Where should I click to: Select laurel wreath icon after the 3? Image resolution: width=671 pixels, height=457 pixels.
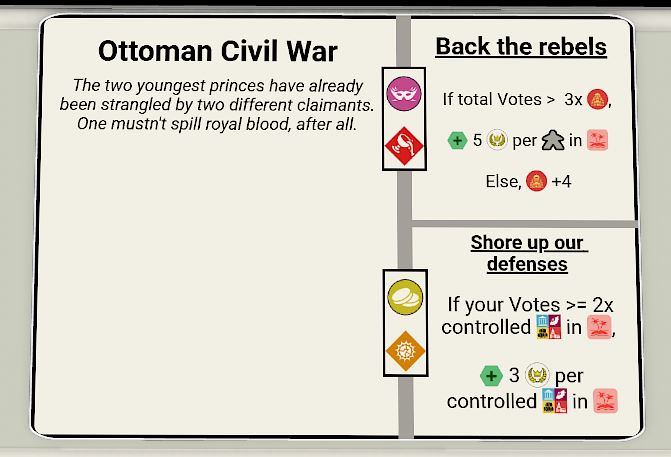(538, 376)
